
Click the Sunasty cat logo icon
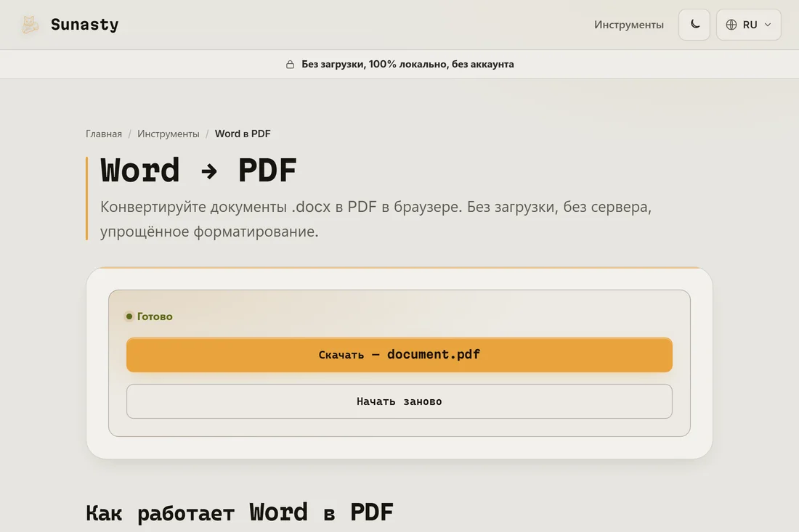click(30, 25)
